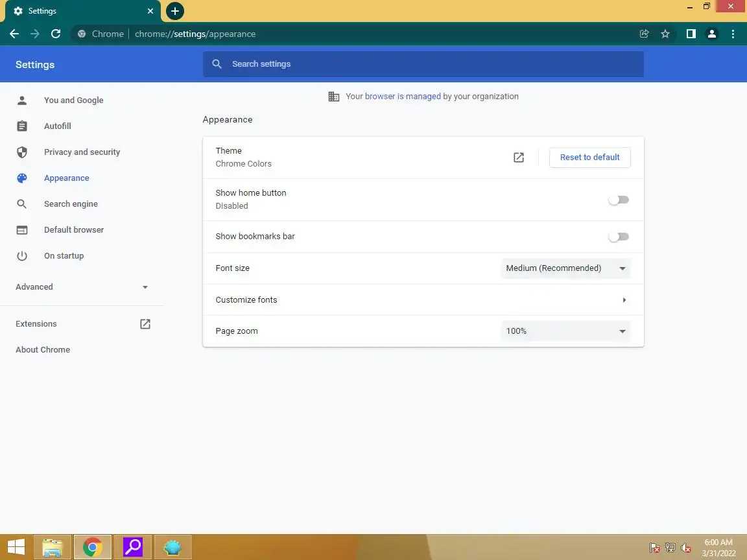Open Autofill settings section

point(58,126)
